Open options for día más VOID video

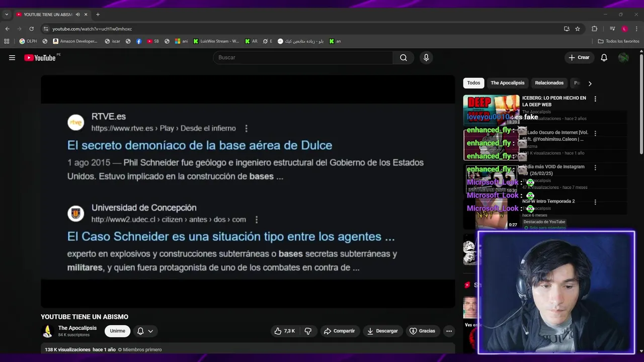click(595, 167)
